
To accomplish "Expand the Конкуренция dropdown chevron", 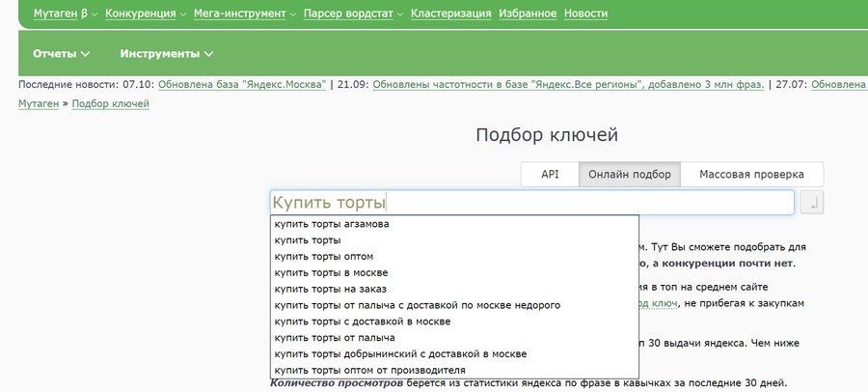I will point(182,14).
